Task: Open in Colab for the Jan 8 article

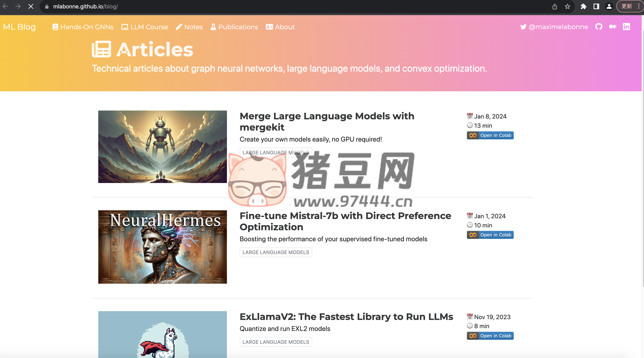Action: click(x=490, y=135)
